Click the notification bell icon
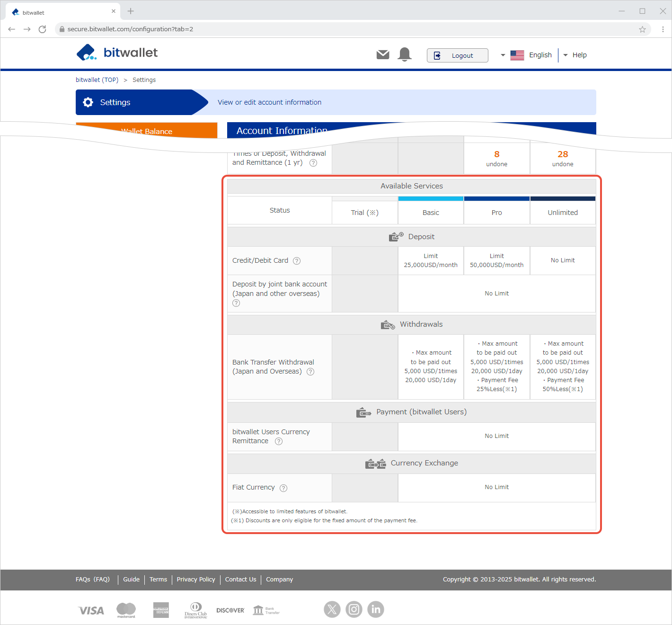672x625 pixels. (x=405, y=54)
